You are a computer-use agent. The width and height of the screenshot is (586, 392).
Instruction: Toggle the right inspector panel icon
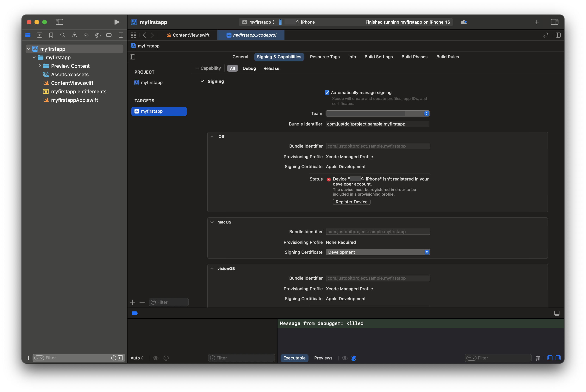coord(554,22)
